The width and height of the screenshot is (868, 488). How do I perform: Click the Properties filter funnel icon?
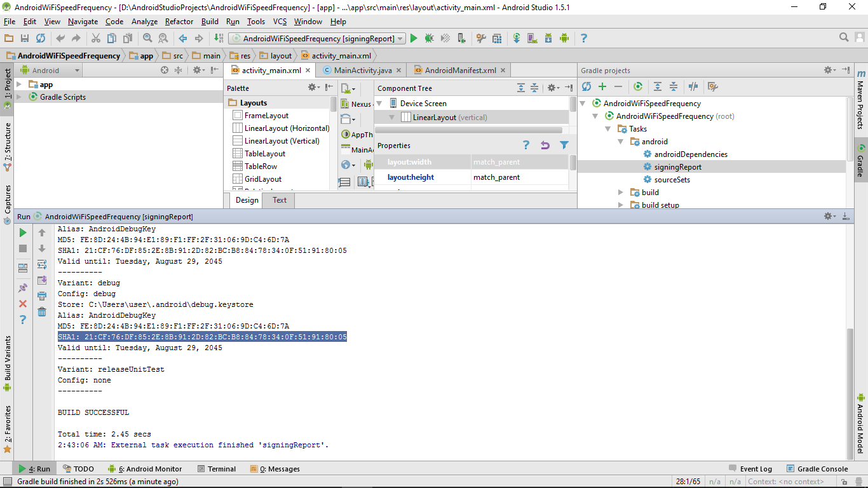point(564,145)
